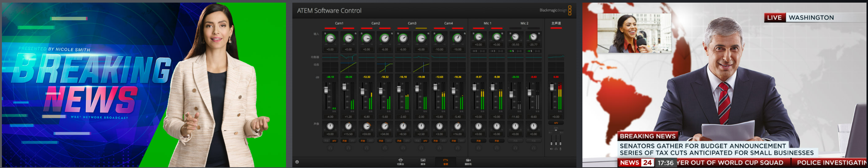The height and width of the screenshot is (168, 868).
Task: Click the fader handle on the -11.60 strip
Action: [511, 94]
